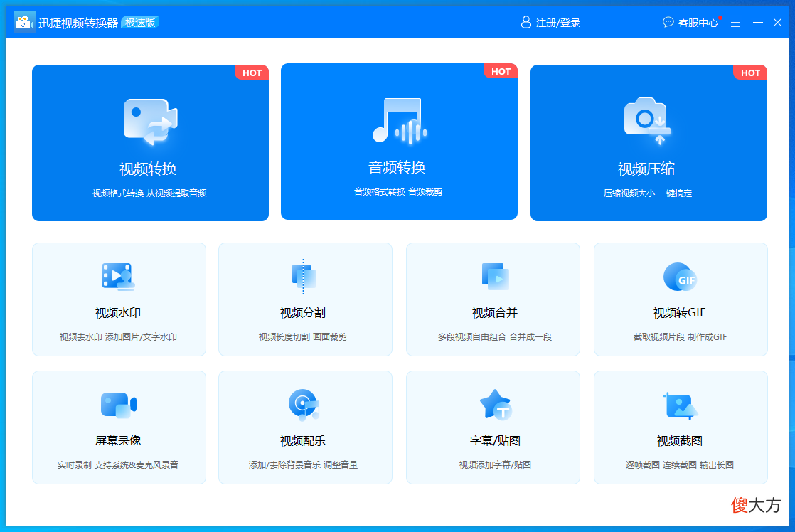795x532 pixels.
Task: Open 客服中心 customer service
Action: click(x=698, y=23)
